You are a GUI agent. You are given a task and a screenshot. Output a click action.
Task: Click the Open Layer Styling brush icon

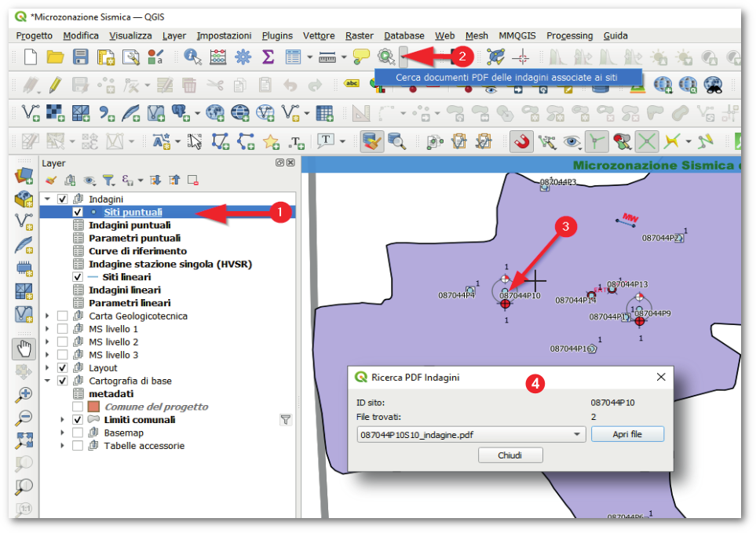coord(50,181)
